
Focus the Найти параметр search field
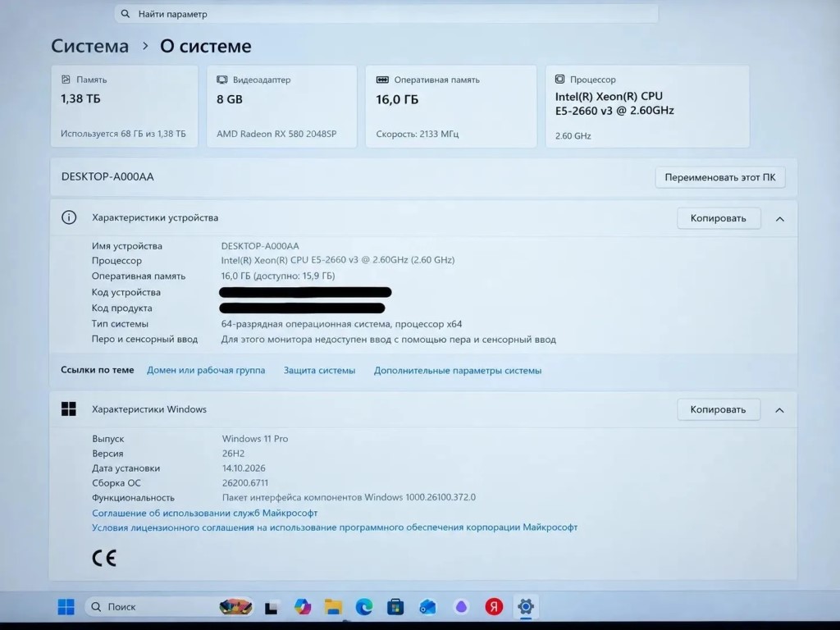click(x=386, y=14)
